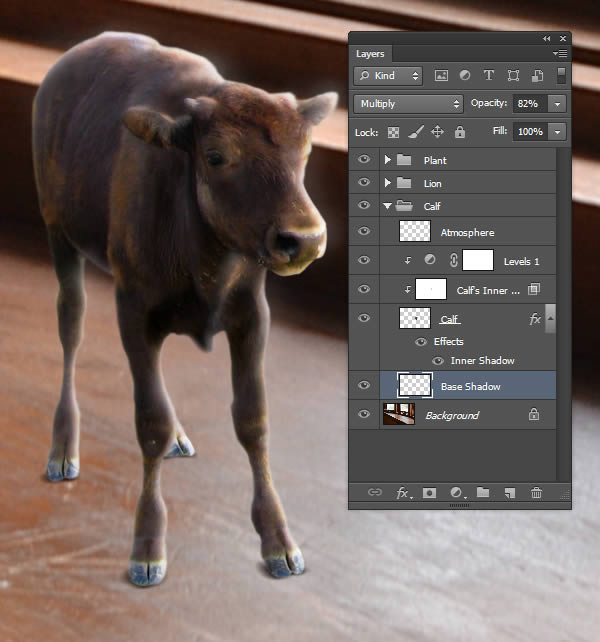The height and width of the screenshot is (642, 600).
Task: Click the Fill 100% field
Action: [530, 132]
